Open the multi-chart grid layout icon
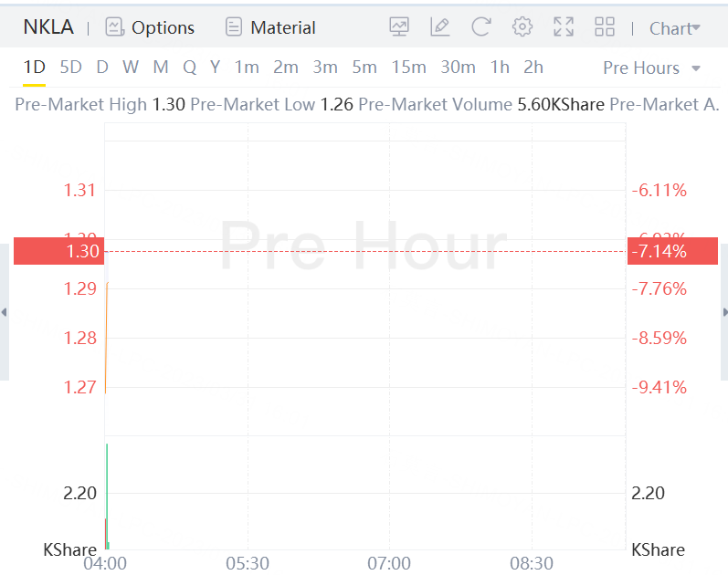Screen dimensions: 728x575 pyautogui.click(x=605, y=27)
